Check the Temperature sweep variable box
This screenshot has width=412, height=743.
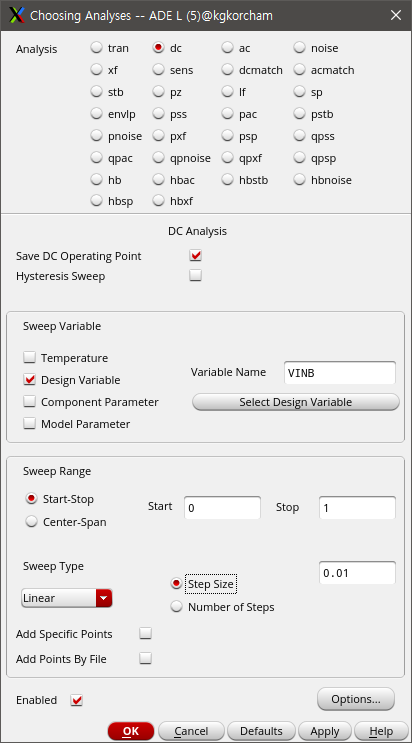click(29, 357)
